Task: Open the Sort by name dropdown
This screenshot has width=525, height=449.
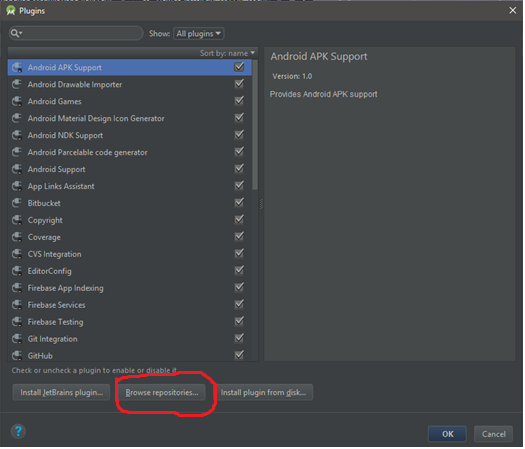Action: 228,53
